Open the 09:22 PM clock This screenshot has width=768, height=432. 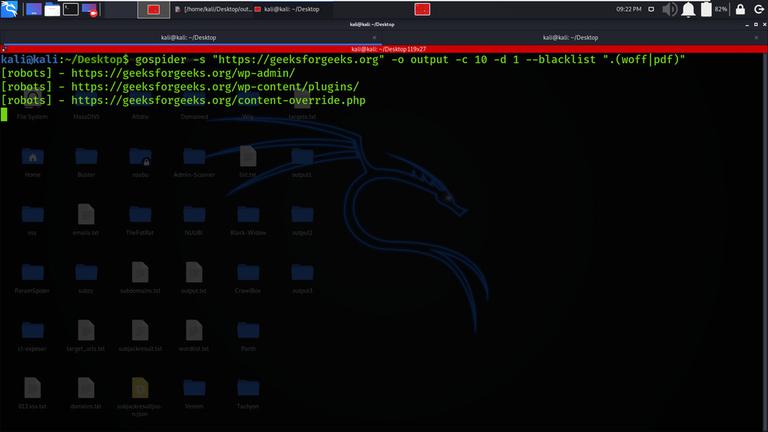coord(628,9)
